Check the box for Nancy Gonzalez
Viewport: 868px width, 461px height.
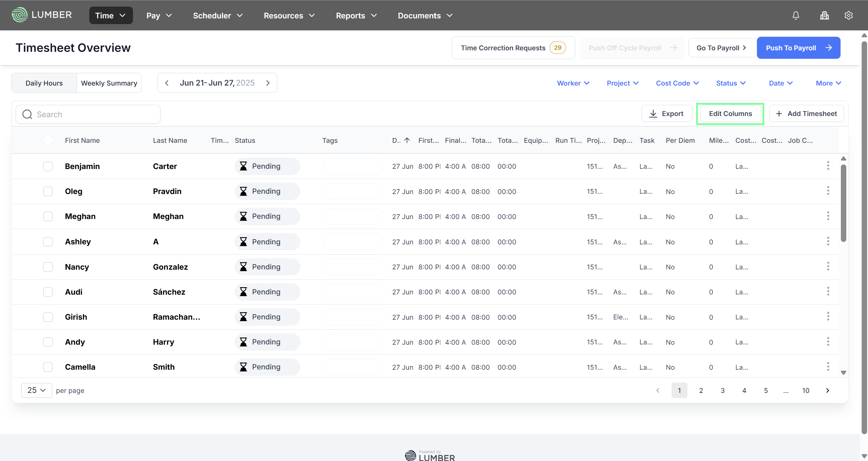click(48, 267)
